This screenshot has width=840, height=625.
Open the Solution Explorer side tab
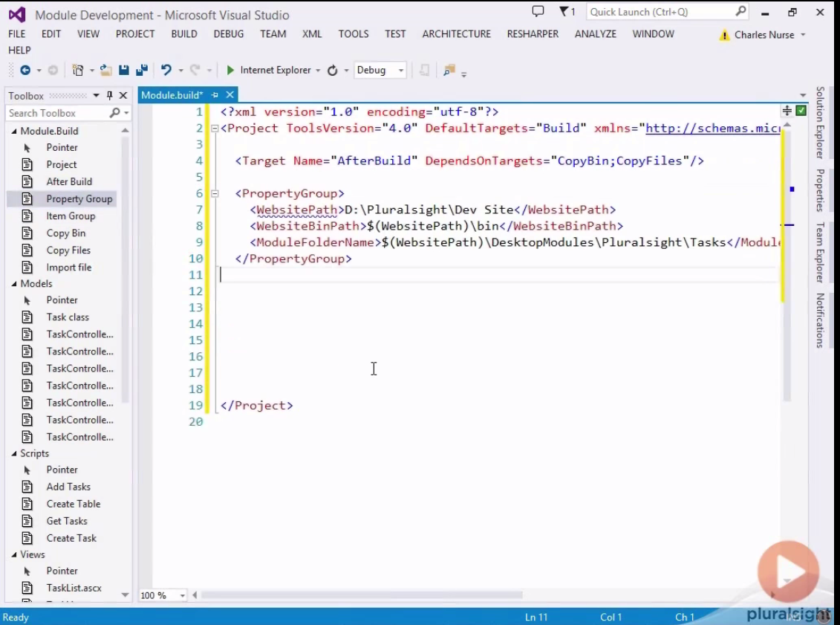point(820,123)
